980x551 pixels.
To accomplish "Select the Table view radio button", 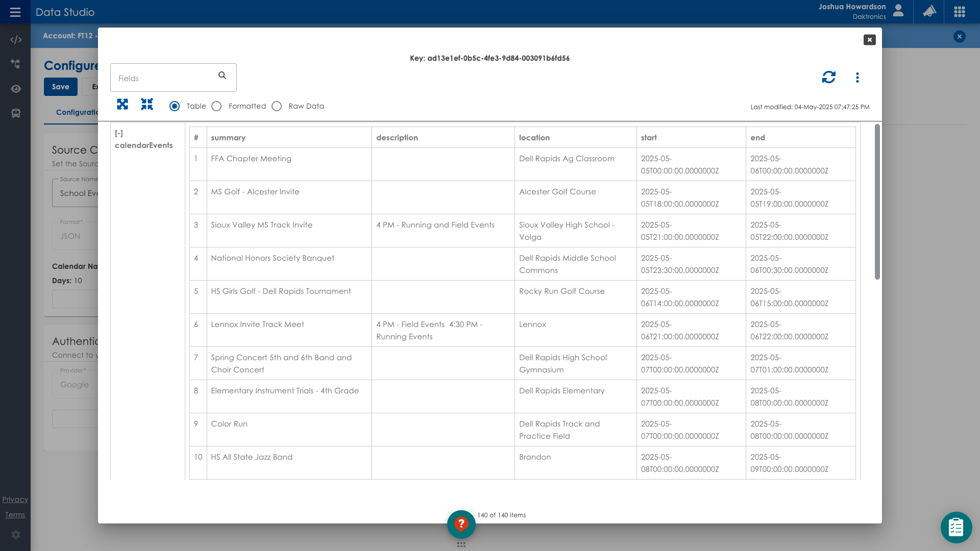I will (174, 106).
